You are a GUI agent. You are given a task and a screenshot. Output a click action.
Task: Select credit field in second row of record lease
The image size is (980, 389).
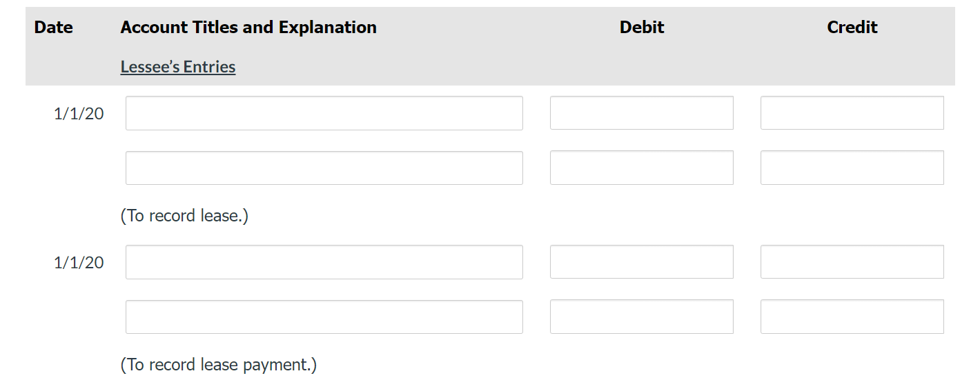(852, 168)
